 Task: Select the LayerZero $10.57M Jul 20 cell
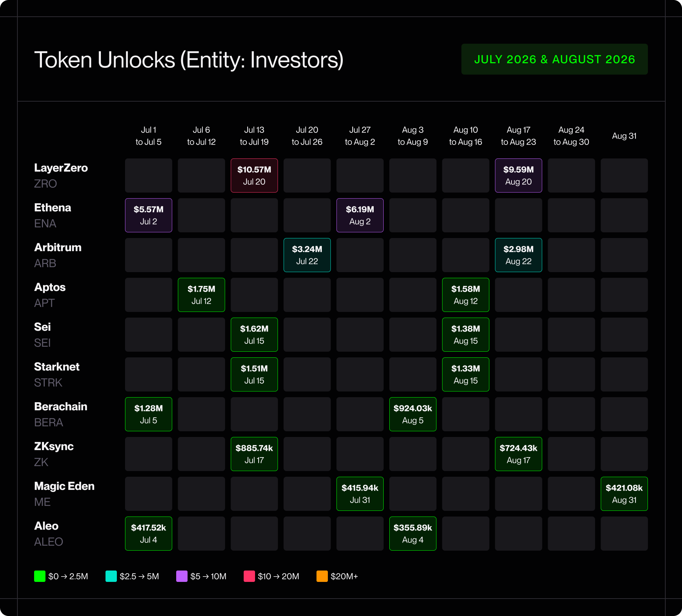[x=254, y=175]
